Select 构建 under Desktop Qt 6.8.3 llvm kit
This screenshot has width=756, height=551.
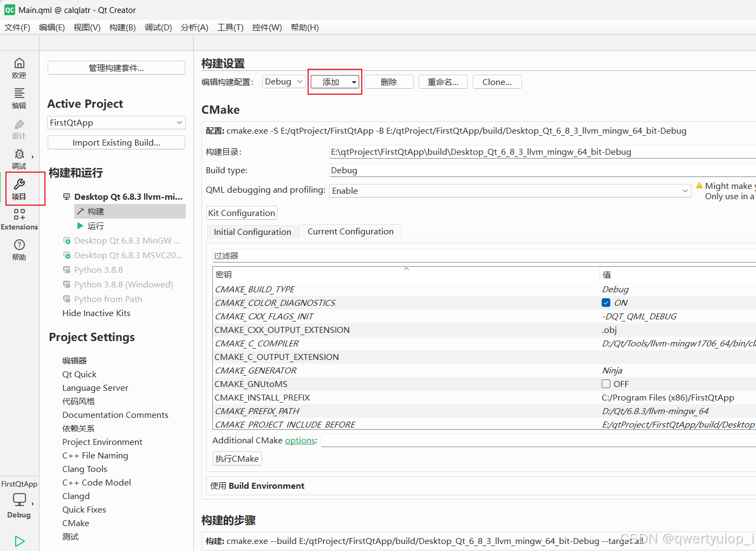[x=130, y=211]
